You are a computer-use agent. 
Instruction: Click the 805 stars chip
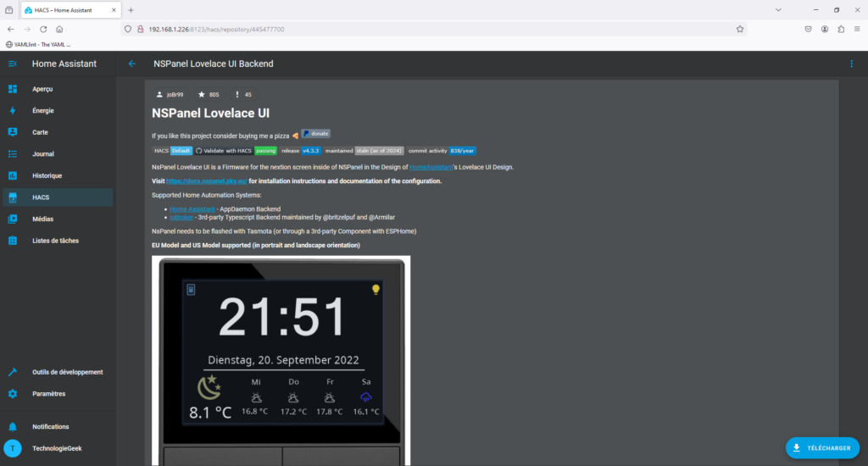coord(209,95)
